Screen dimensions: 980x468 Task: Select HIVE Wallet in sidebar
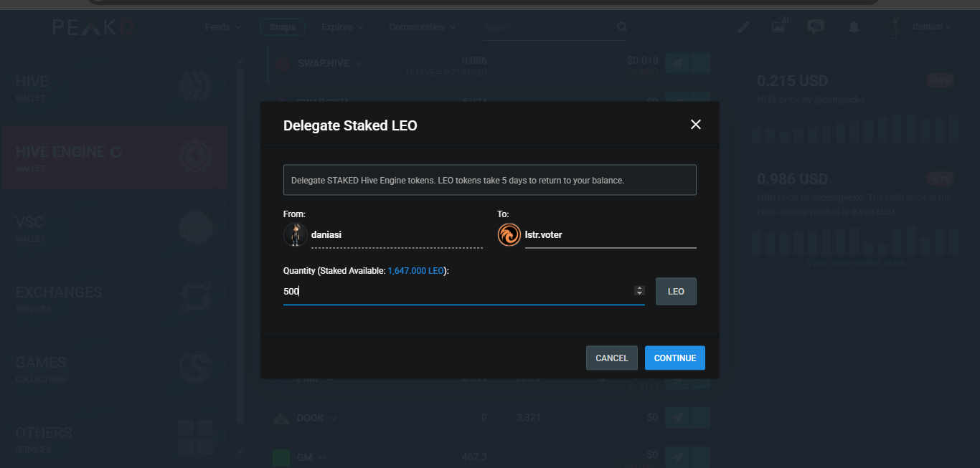[x=115, y=87]
